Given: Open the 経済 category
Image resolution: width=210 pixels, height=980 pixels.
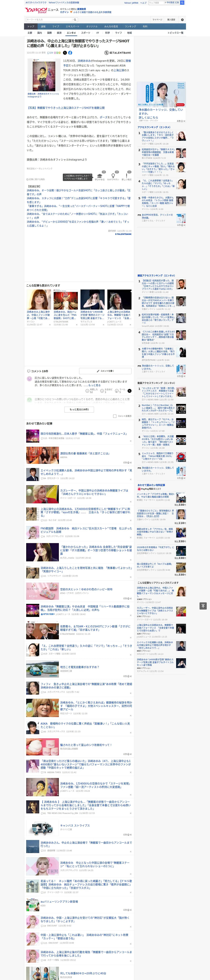Looking at the screenshot, I should coord(59,33).
